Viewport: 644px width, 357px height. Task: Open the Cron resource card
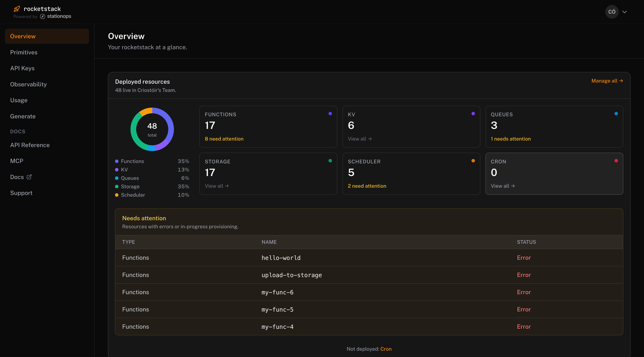(554, 174)
